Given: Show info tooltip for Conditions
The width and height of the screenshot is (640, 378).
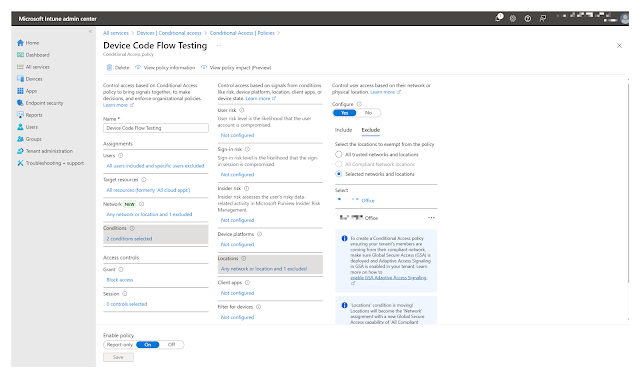Looking at the screenshot, I should [x=132, y=228].
